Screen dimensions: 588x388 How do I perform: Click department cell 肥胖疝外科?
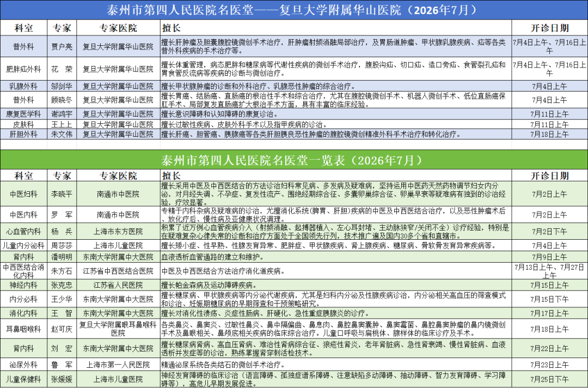pyautogui.click(x=23, y=69)
